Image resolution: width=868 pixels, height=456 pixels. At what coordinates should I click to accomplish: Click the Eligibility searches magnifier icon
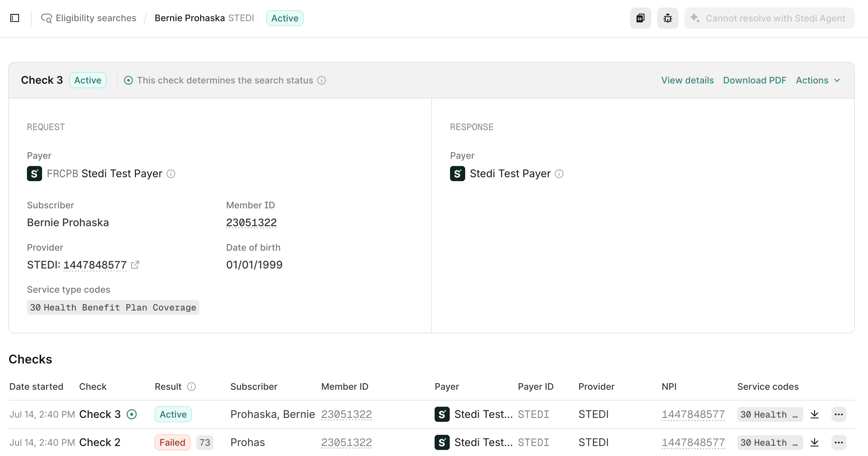pos(47,18)
